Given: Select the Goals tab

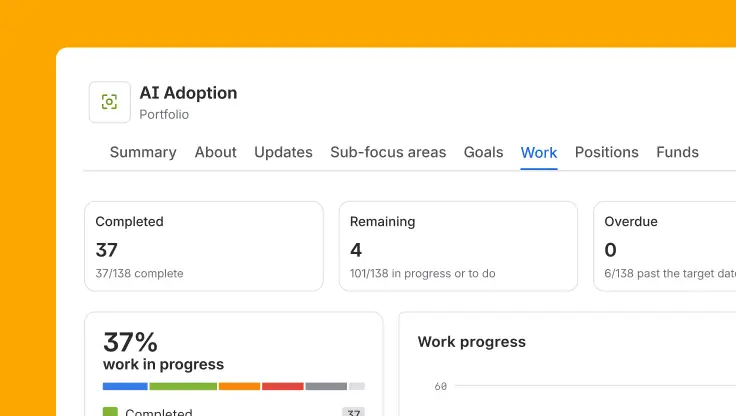Looking at the screenshot, I should 483,152.
